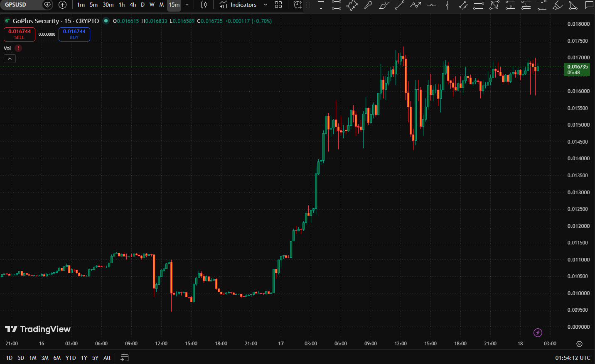Select the Rotated rectangle drawing tool

[x=352, y=5]
